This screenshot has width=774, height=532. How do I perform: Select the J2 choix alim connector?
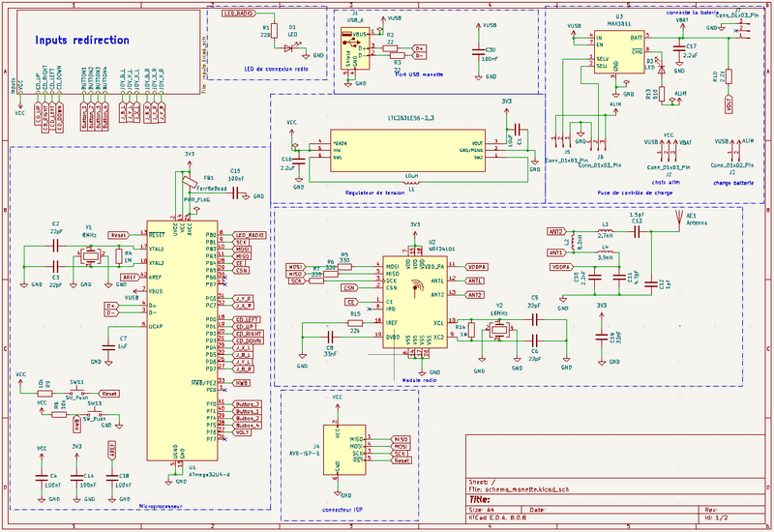pos(669,152)
